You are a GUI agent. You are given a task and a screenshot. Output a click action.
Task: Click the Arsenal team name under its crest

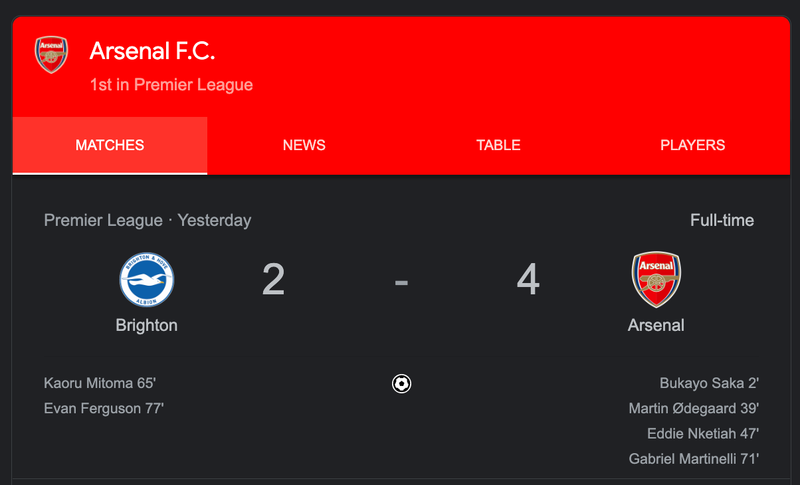[x=656, y=325]
